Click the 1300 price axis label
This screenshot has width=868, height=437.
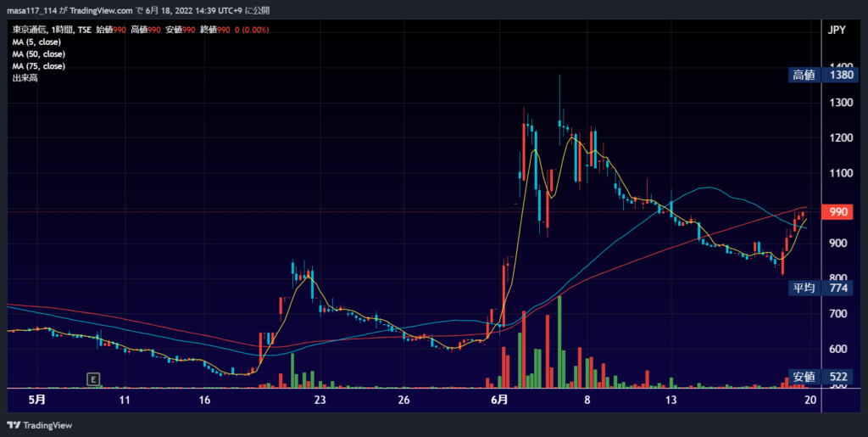(x=840, y=103)
